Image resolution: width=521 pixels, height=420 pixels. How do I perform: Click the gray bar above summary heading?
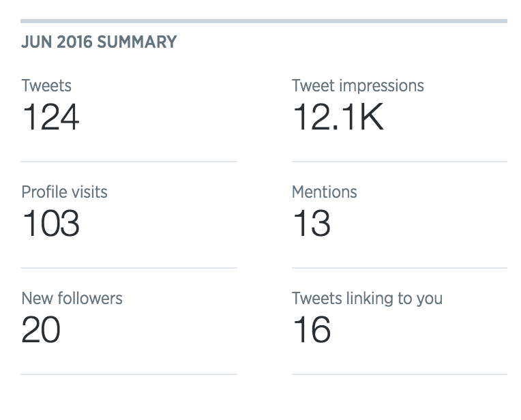point(264,21)
